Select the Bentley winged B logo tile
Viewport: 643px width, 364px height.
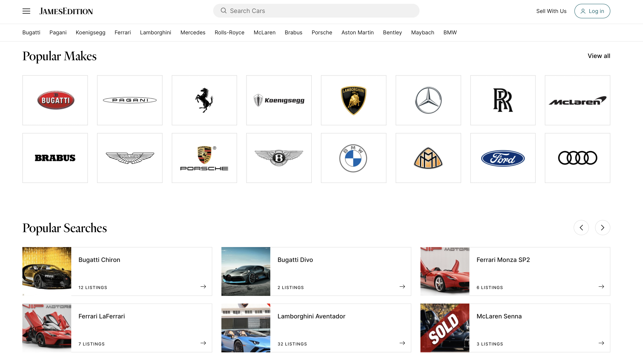(279, 158)
